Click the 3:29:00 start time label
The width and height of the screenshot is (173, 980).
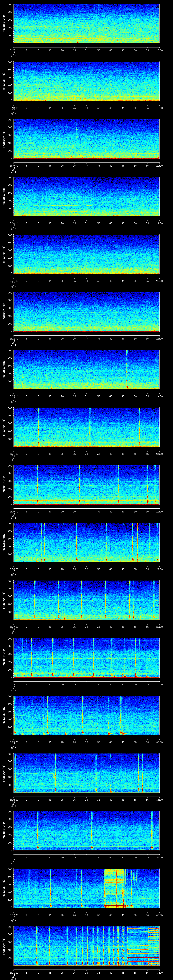point(14,742)
